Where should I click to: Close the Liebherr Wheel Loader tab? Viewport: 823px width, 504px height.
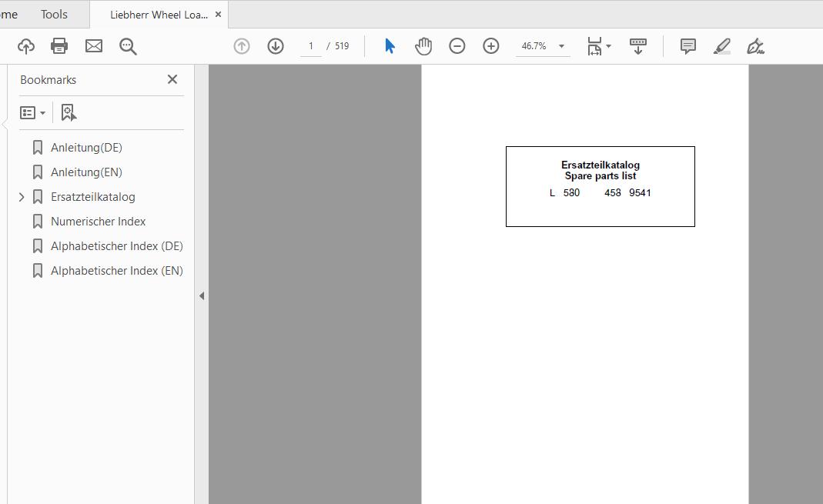219,15
